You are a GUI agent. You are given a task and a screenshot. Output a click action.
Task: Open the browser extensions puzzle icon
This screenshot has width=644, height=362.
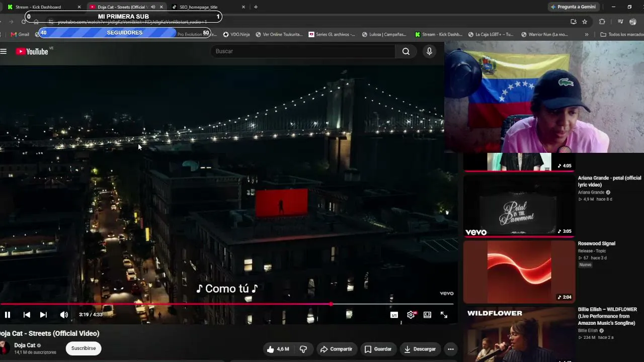click(602, 22)
